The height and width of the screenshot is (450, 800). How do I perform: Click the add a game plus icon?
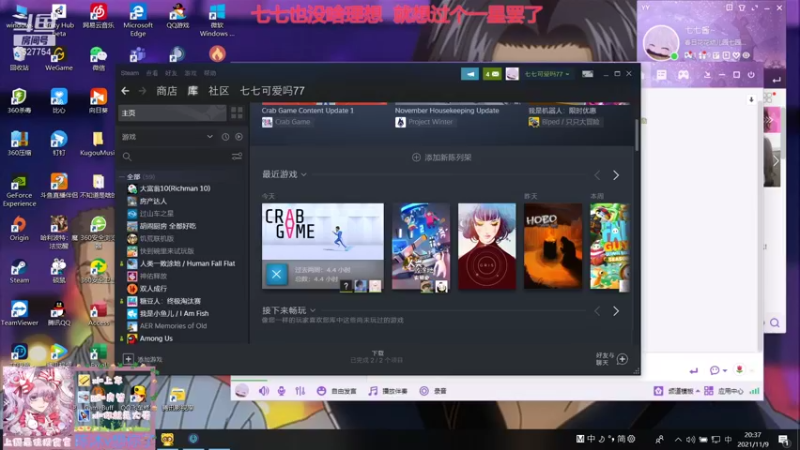[128, 359]
